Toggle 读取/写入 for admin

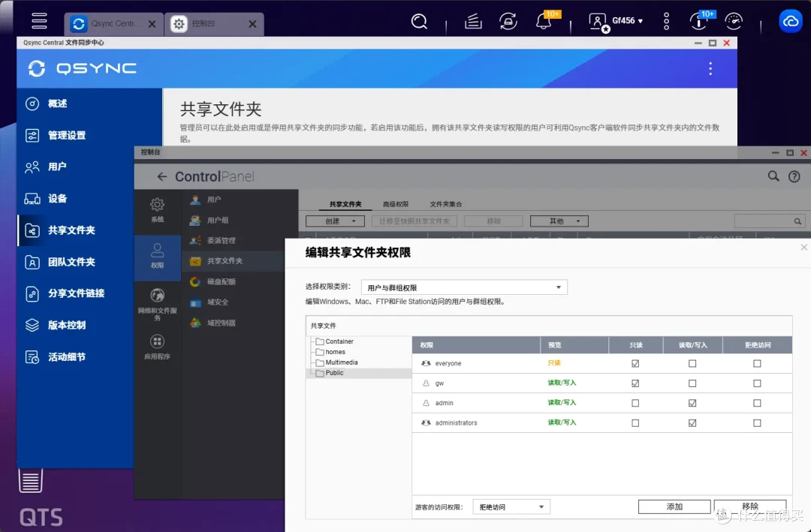[692, 403]
